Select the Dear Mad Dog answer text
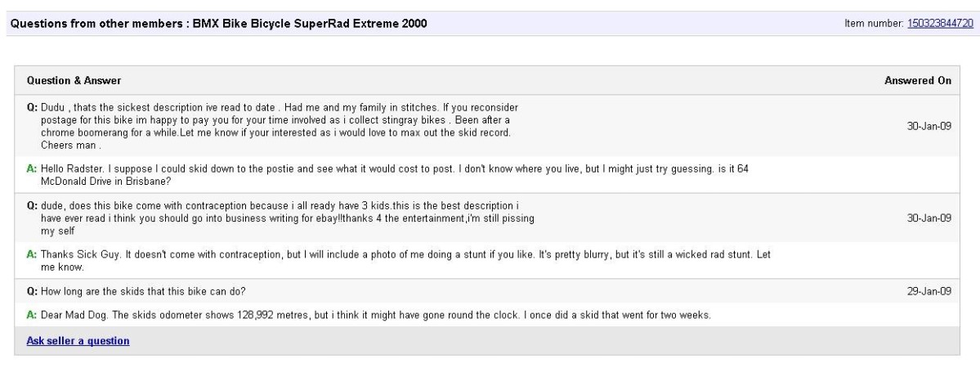Viewport: 980px width, 368px height. point(376,315)
